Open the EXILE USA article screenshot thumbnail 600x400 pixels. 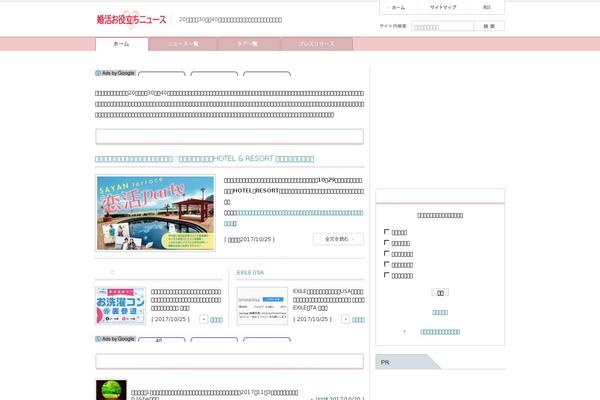262,306
